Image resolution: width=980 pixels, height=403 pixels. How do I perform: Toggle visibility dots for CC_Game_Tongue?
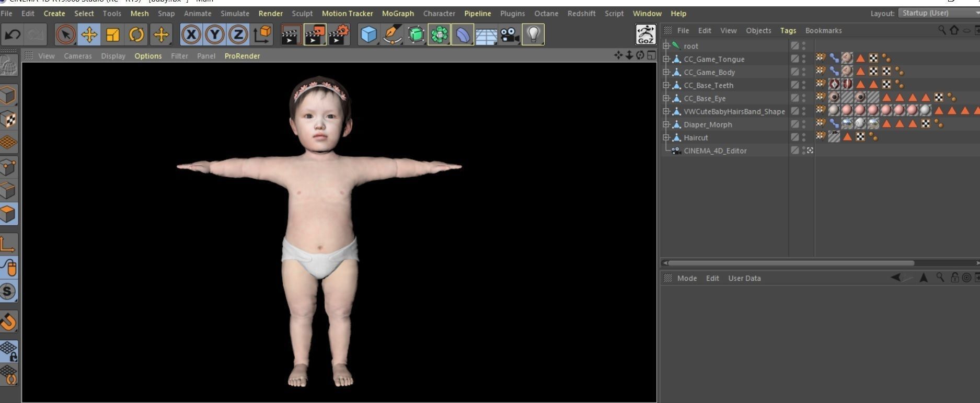(x=804, y=59)
